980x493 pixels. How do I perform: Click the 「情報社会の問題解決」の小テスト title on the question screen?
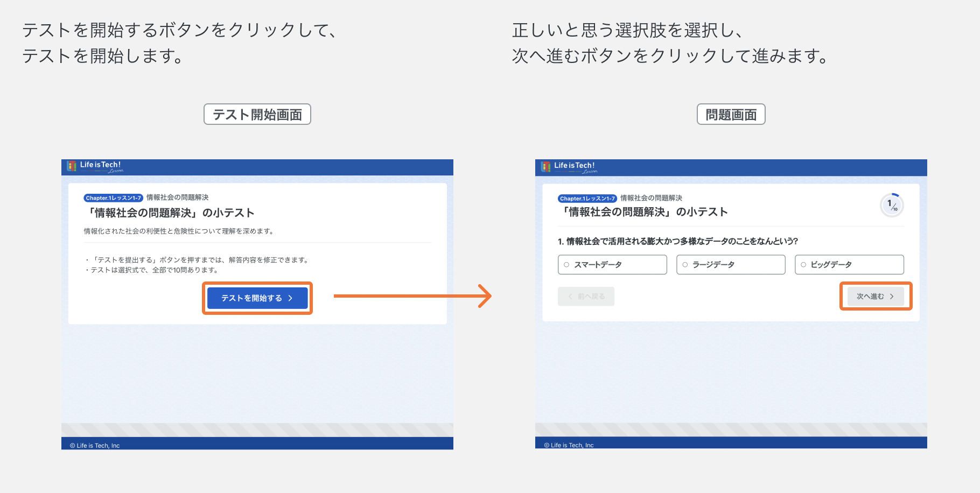click(x=643, y=212)
